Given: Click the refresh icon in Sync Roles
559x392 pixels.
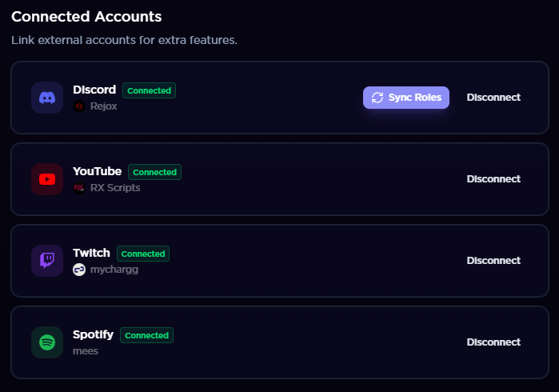Looking at the screenshot, I should 377,98.
